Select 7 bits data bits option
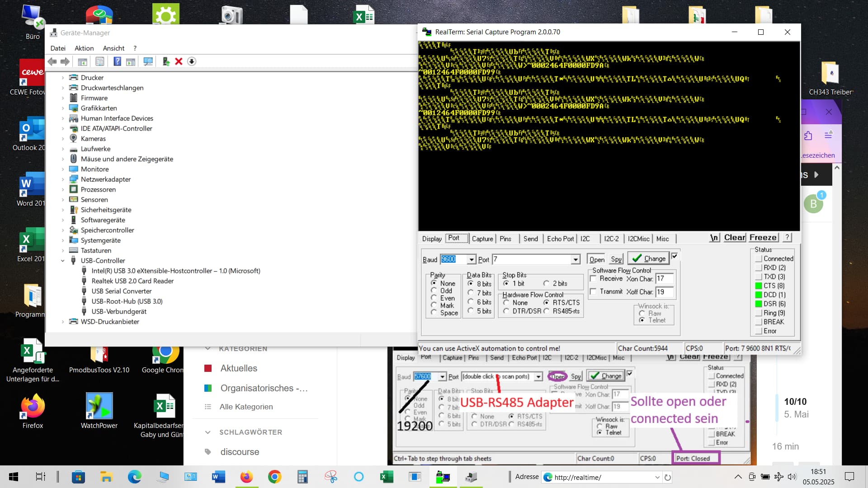868x488 pixels. click(471, 293)
